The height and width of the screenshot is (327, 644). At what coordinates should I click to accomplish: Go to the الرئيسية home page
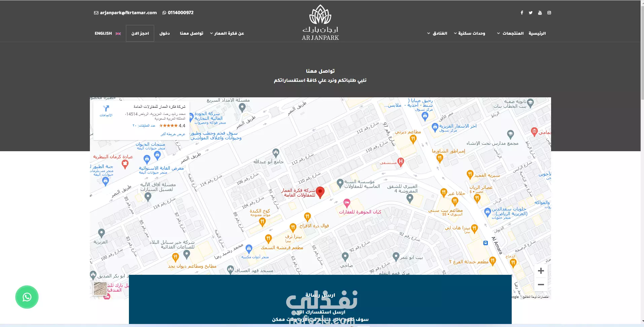(x=537, y=33)
